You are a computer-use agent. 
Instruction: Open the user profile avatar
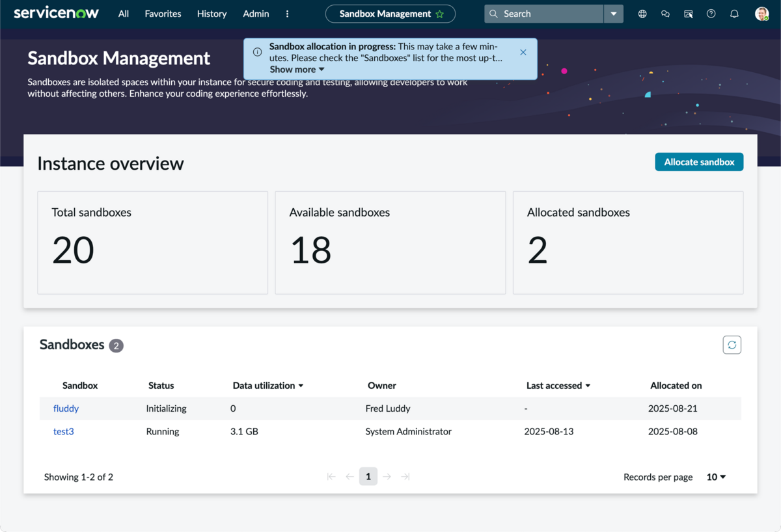[x=761, y=14]
